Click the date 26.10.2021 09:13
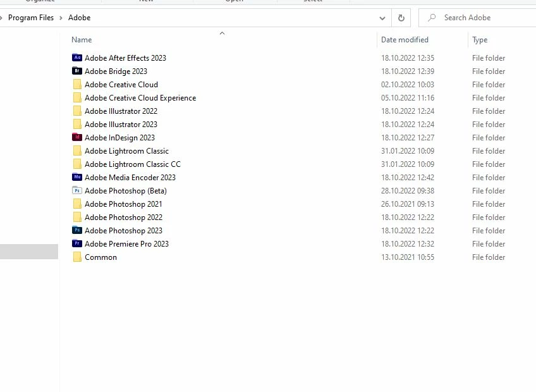 click(408, 204)
